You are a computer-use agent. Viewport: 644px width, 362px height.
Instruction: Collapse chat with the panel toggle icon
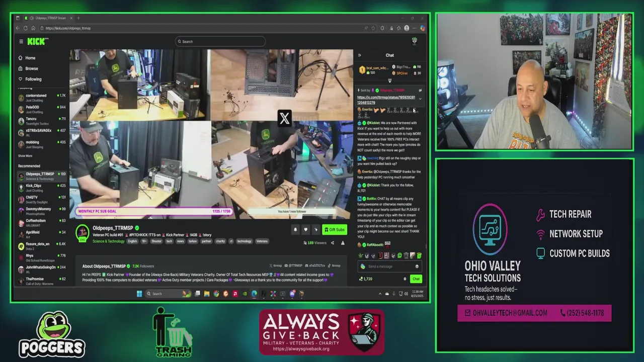359,55
